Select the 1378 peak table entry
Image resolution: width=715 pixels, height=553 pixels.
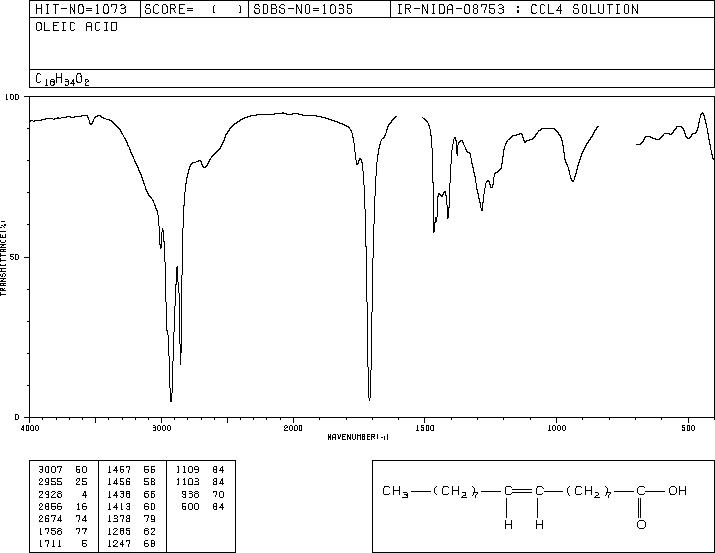[131, 519]
